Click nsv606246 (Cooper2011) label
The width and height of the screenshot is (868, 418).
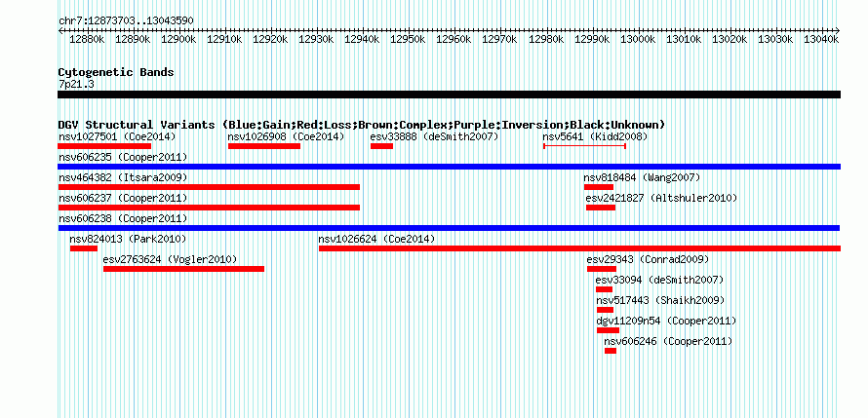(668, 342)
